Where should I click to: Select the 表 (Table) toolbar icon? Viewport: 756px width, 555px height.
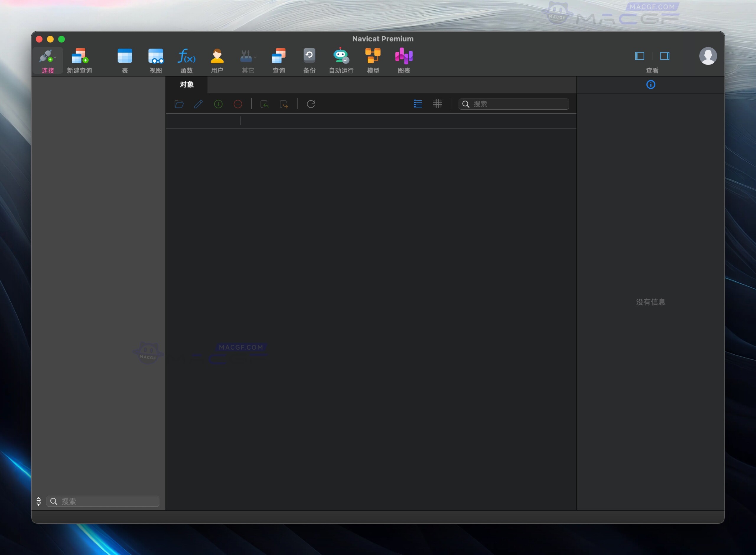pos(125,56)
